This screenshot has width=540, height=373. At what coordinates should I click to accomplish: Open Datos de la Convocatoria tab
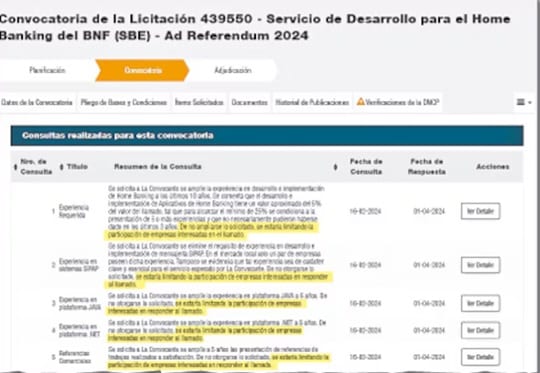tap(37, 102)
